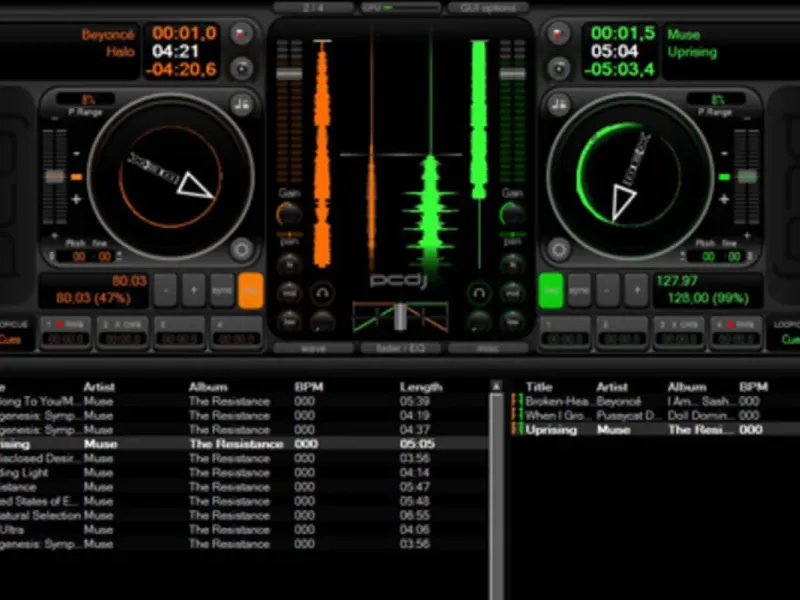Image resolution: width=800 pixels, height=600 pixels.
Task: Sort the track list by Length column
Action: coord(420,387)
